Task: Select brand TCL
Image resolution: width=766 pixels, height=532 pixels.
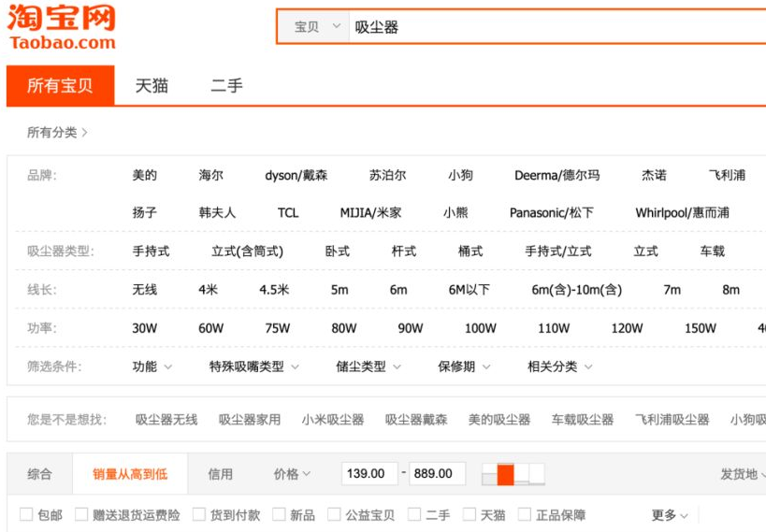Action: pos(288,212)
